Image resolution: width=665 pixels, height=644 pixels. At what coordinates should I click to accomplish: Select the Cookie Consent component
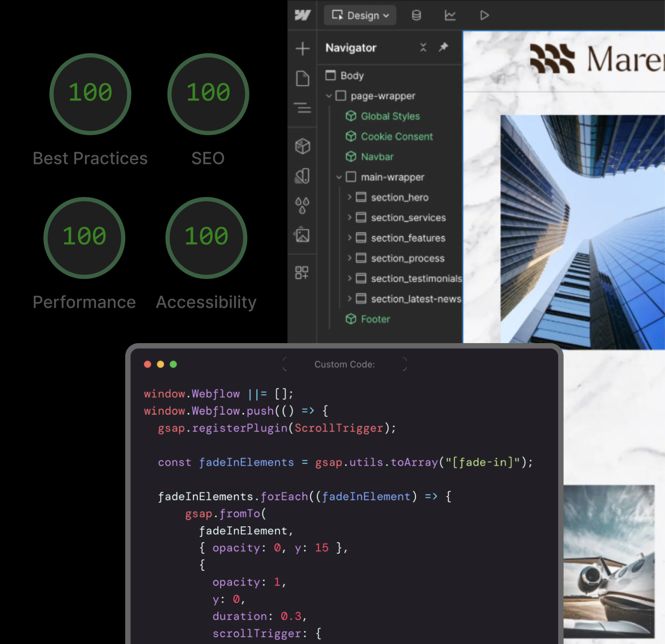tap(396, 136)
